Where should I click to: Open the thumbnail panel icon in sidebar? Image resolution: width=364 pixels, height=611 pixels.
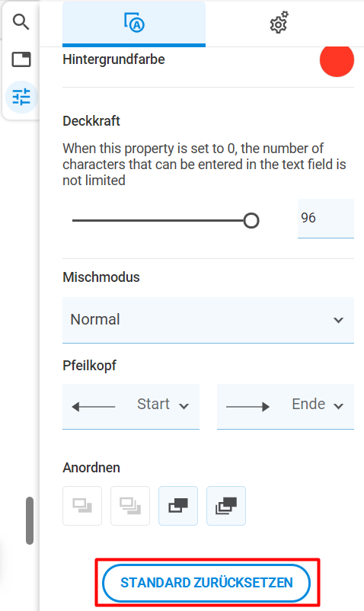[21, 59]
